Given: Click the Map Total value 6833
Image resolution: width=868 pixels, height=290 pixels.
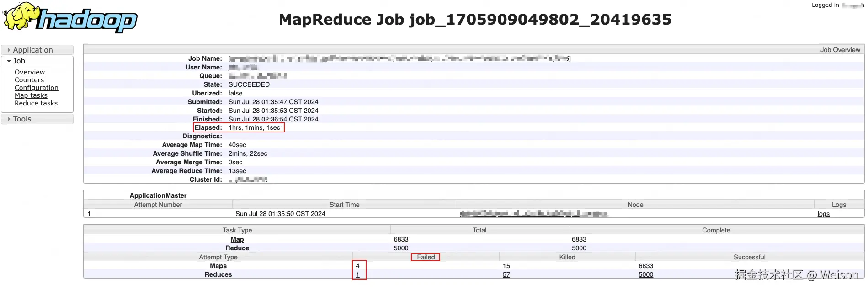Looking at the screenshot, I should point(401,239).
